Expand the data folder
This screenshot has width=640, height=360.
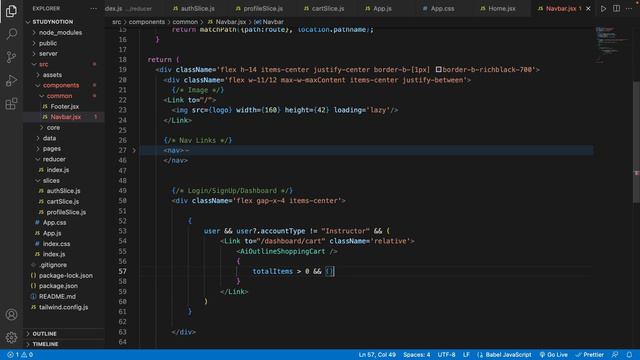pyautogui.click(x=38, y=138)
